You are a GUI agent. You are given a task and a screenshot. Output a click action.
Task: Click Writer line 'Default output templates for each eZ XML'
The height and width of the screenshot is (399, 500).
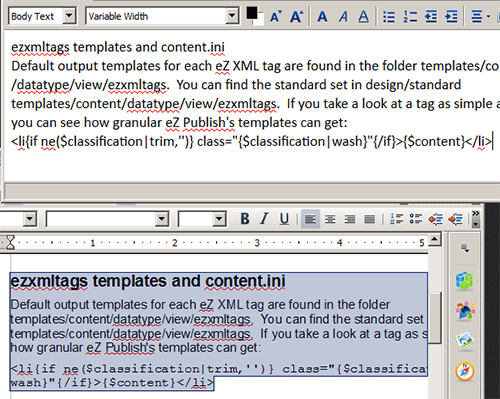coord(200,305)
